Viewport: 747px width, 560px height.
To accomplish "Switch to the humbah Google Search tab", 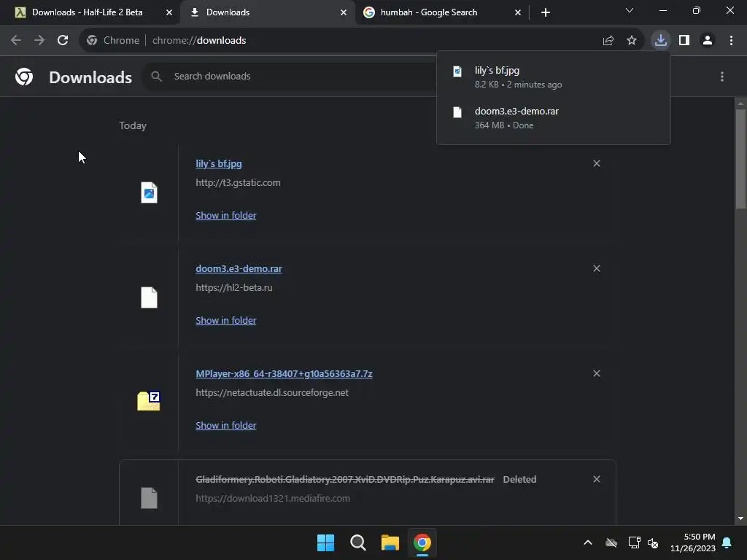I will point(441,12).
